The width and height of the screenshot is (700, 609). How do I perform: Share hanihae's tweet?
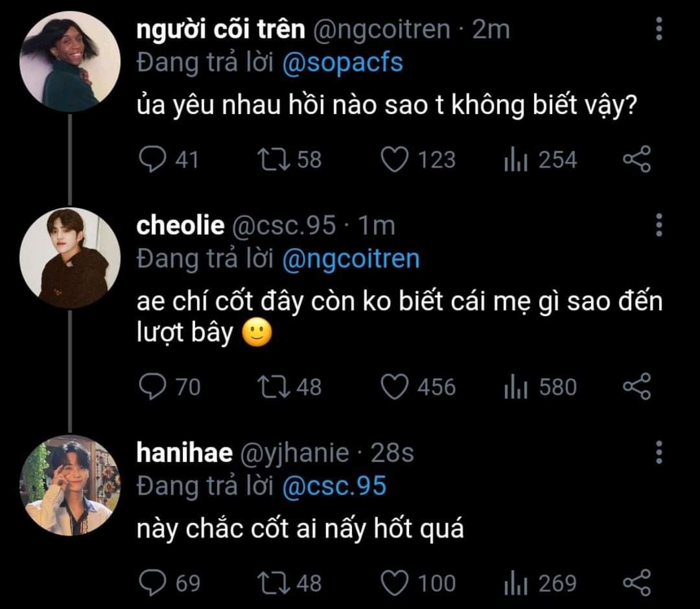[x=636, y=582]
